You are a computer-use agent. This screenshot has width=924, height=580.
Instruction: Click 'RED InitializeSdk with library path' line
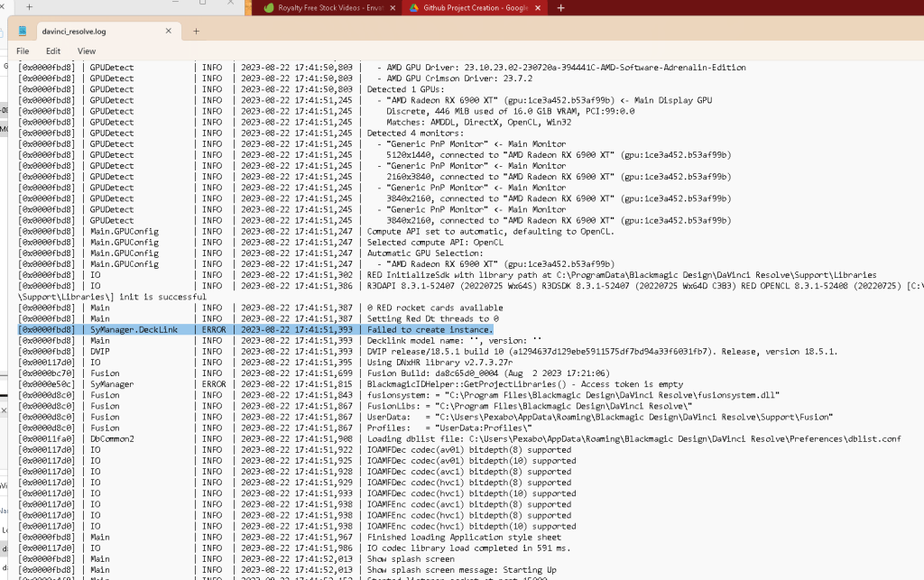click(622, 275)
